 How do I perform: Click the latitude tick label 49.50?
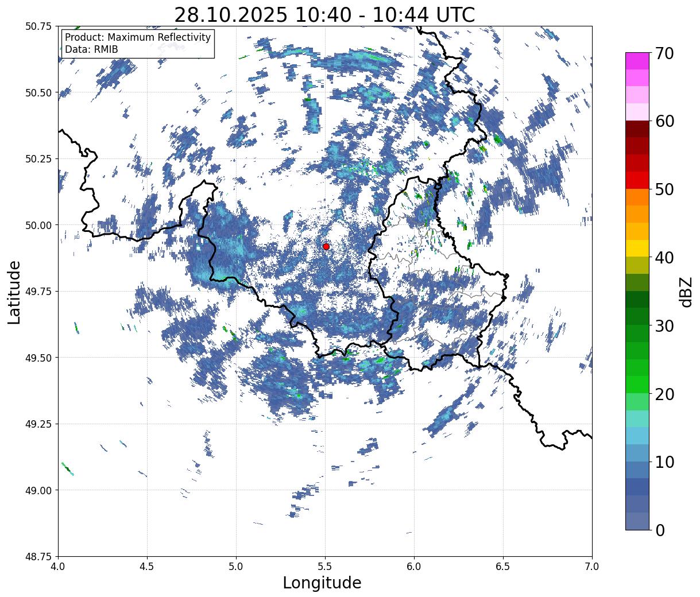tap(38, 358)
